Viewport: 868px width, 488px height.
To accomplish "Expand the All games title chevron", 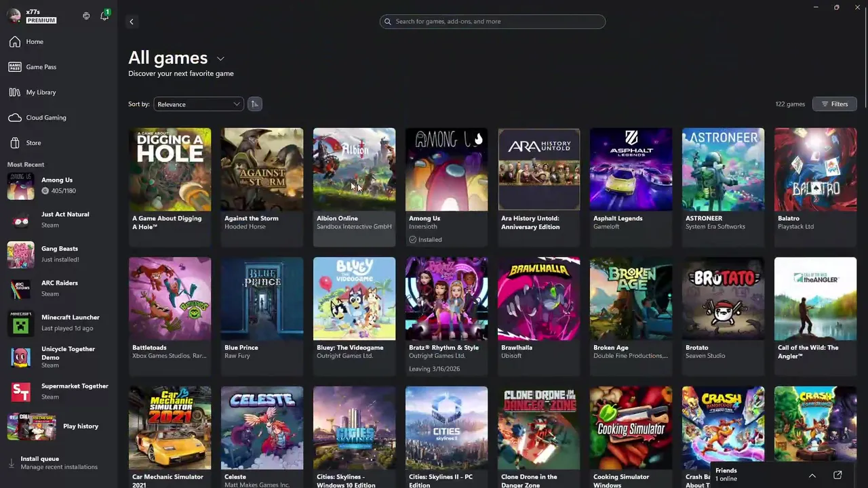I will tap(220, 59).
